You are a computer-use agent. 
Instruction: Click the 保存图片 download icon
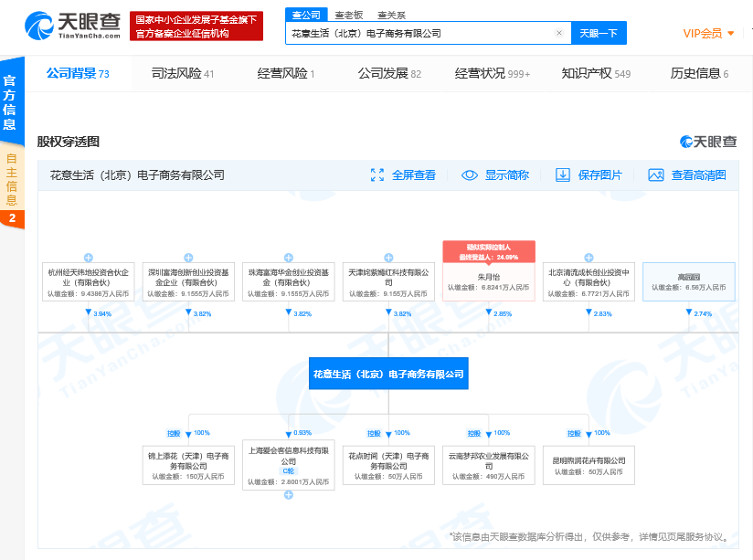pos(562,174)
